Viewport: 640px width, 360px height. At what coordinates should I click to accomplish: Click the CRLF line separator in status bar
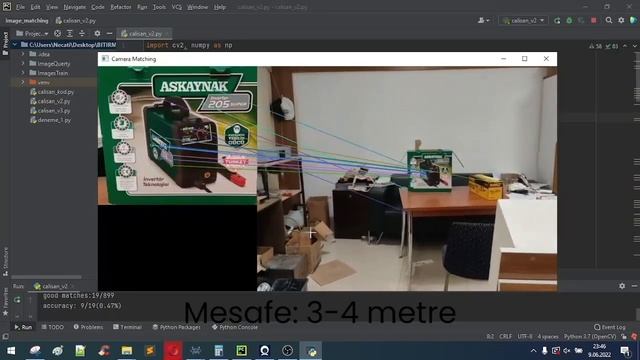tap(505, 337)
